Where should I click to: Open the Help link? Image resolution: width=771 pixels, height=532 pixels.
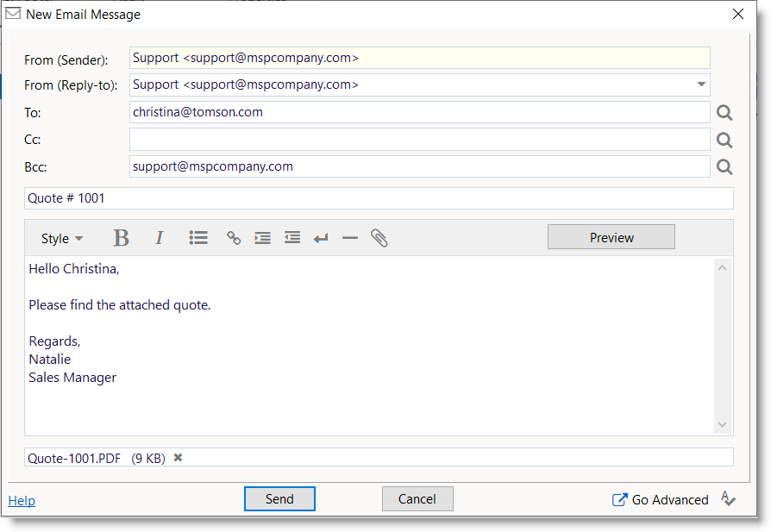pyautogui.click(x=22, y=501)
